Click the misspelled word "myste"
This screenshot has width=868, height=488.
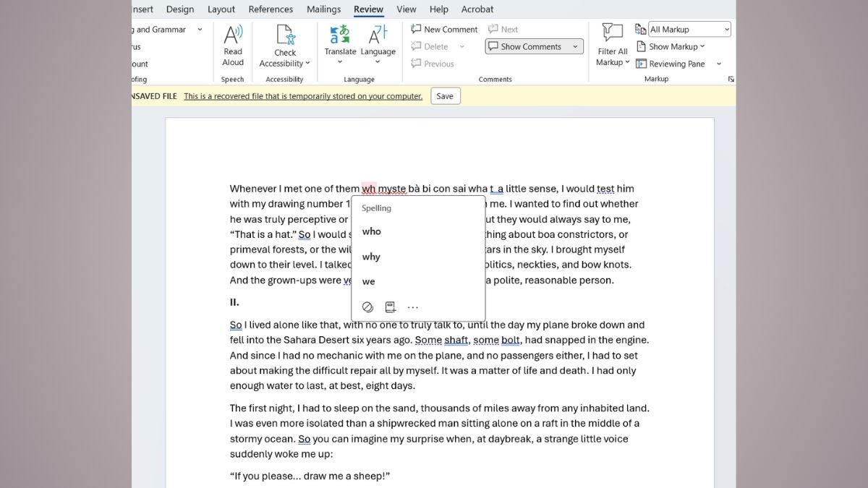(x=393, y=189)
